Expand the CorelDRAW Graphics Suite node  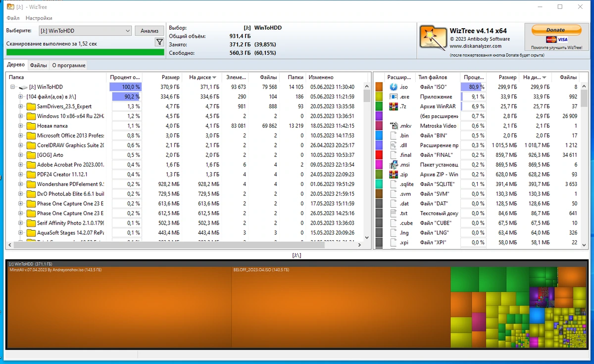21,145
